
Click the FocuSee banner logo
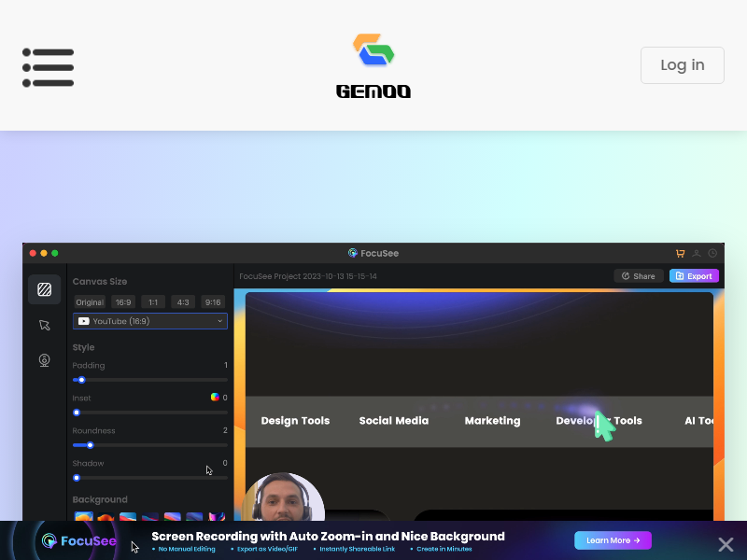coord(78,541)
